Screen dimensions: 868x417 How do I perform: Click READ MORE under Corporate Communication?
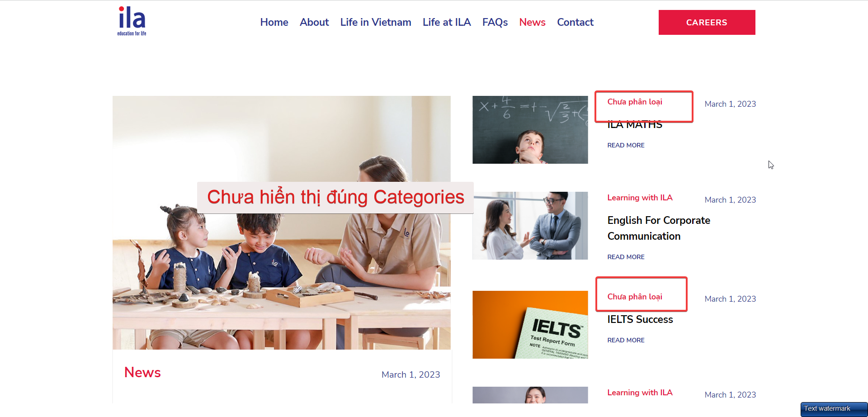click(x=626, y=257)
